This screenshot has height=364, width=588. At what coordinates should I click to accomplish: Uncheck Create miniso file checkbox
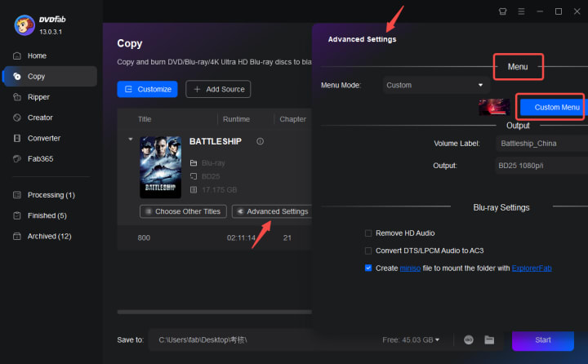pos(368,268)
